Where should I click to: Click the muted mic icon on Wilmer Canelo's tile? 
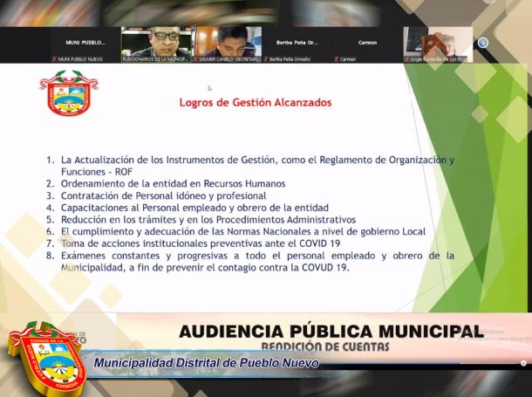point(197,59)
